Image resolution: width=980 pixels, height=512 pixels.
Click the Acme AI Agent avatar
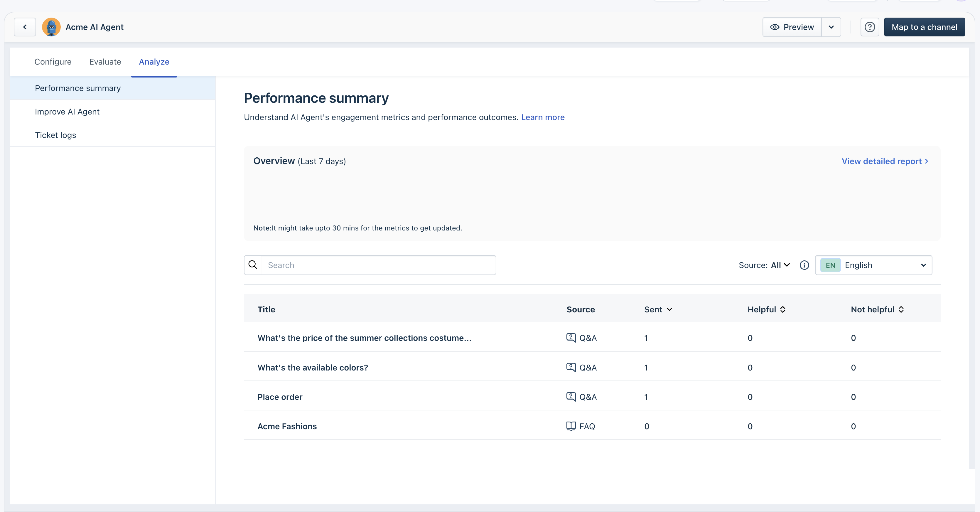point(51,27)
